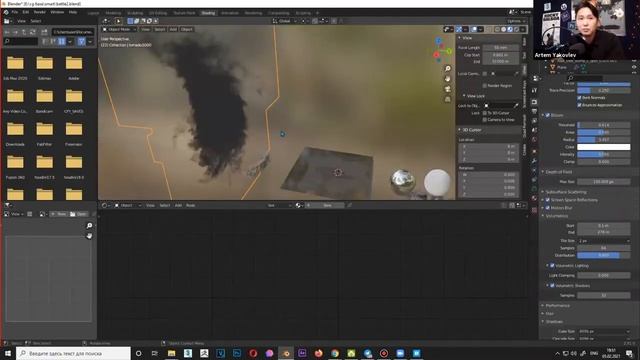Switch to the Shading workspace tab
The width and height of the screenshot is (640, 360).
coord(208,13)
